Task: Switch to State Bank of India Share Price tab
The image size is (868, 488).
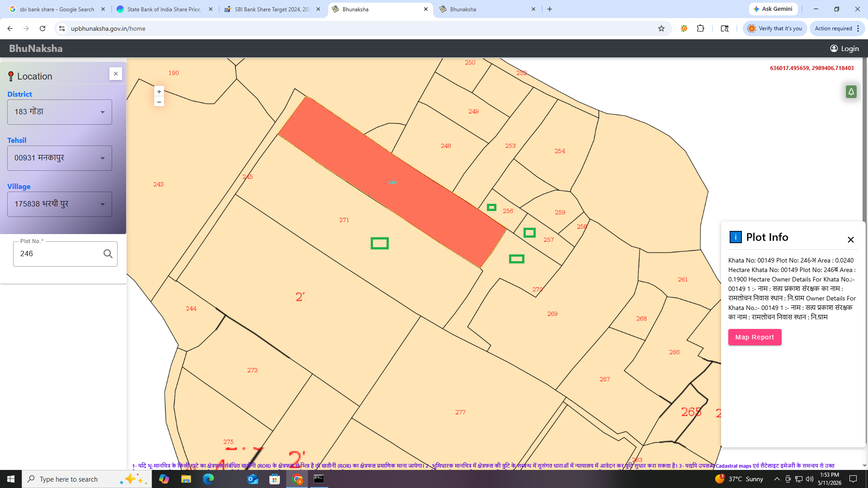Action: [x=165, y=9]
